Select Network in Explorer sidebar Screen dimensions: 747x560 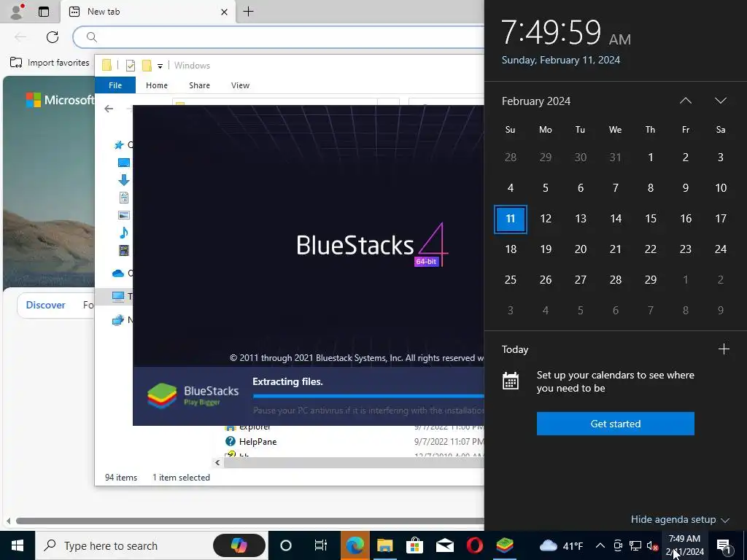(118, 320)
